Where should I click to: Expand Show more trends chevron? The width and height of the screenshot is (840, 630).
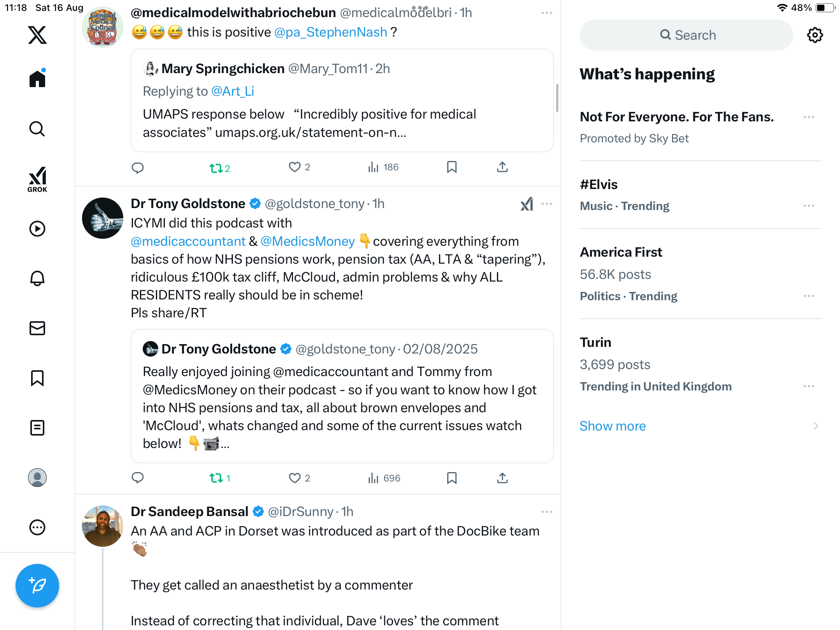pos(815,426)
